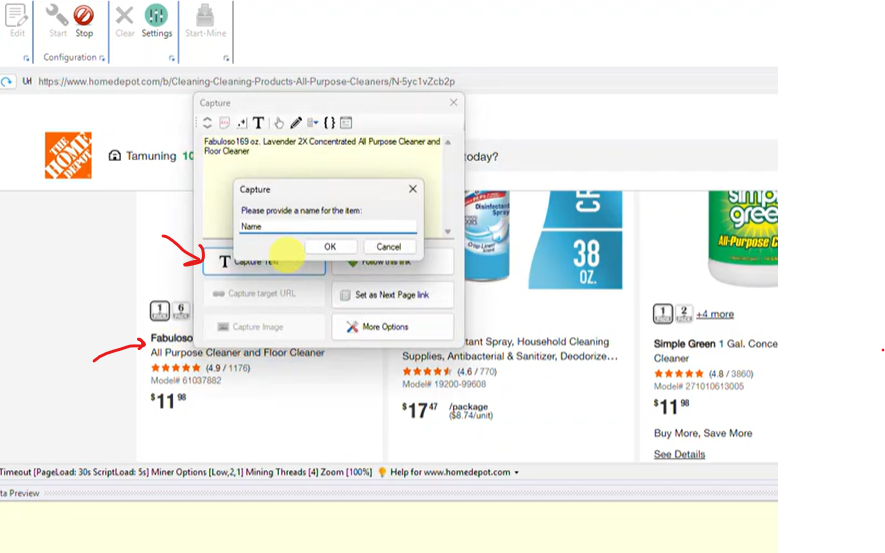Screen dimensions: 885x553
Task: Click the +4 more sizes link
Action: click(x=715, y=314)
